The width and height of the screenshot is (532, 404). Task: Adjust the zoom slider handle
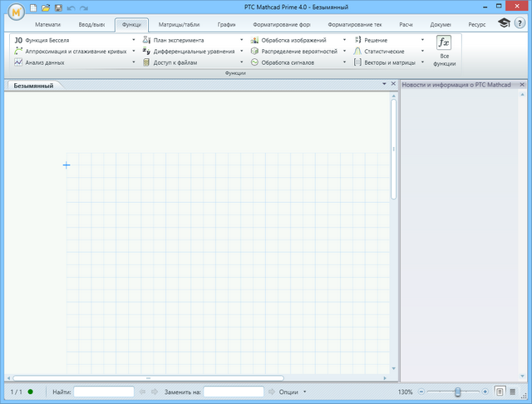click(x=458, y=392)
